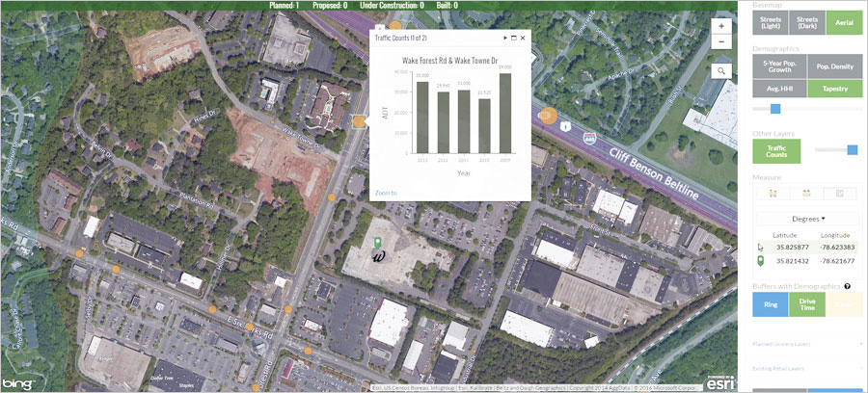Toggle the 5-Year Pop. Growth layer

[x=779, y=66]
